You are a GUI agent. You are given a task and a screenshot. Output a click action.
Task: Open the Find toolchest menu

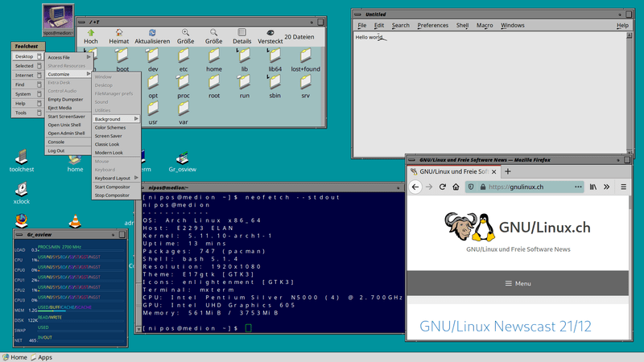(27, 84)
